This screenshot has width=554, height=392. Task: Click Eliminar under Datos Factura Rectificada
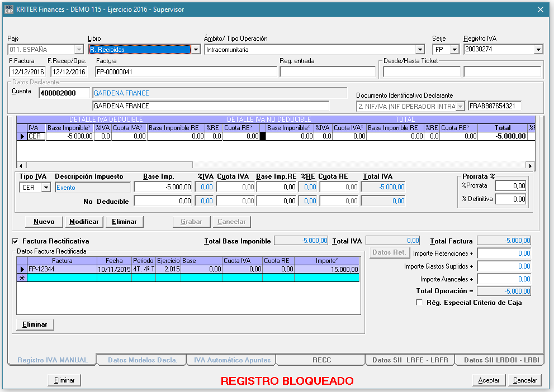pos(35,324)
